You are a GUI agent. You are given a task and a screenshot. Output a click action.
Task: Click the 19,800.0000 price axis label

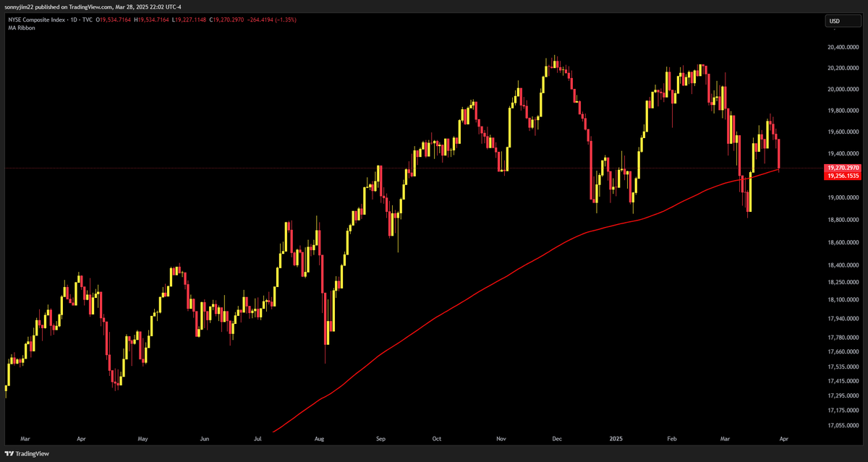click(x=843, y=111)
